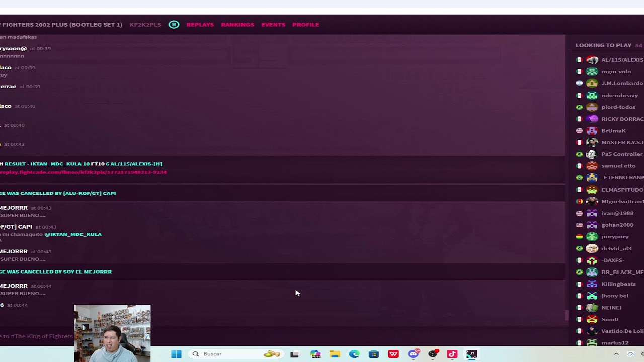
Task: Open WPS Office taskbar icon
Action: [393, 354]
